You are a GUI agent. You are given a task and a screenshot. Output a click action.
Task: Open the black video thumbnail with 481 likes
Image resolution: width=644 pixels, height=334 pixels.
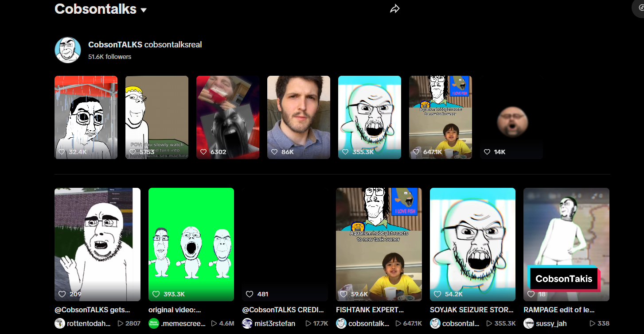(x=285, y=245)
